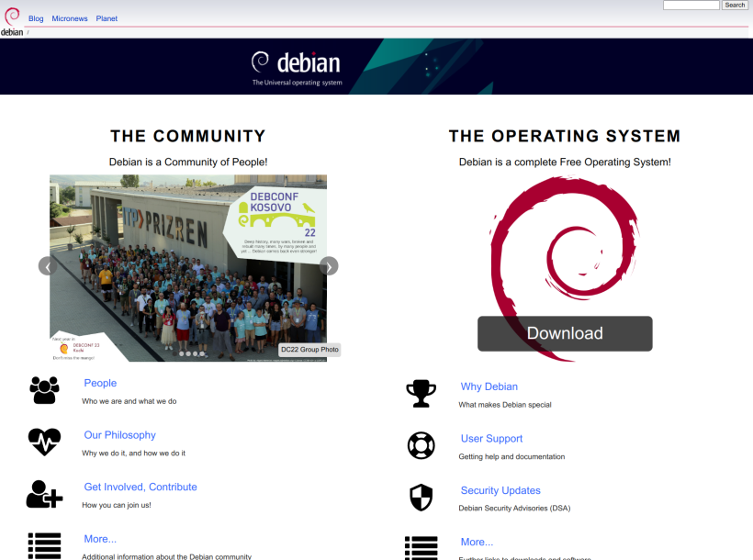Open the Planet link
Screen dimensions: 753x560
[107, 18]
